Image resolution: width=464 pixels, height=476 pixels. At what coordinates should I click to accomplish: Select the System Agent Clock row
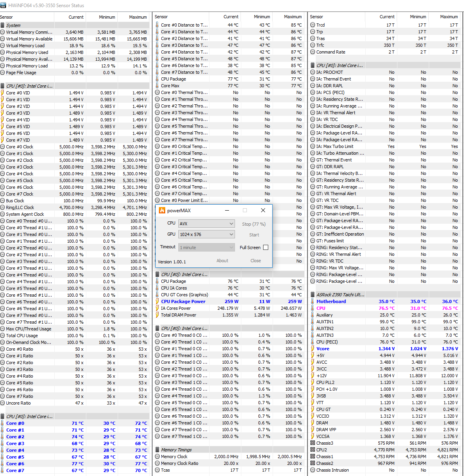(x=74, y=214)
